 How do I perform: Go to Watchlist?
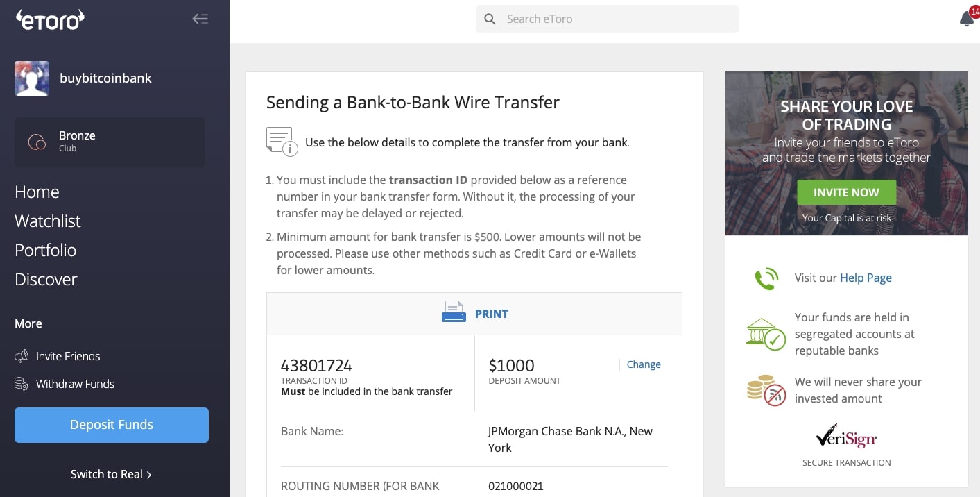48,221
